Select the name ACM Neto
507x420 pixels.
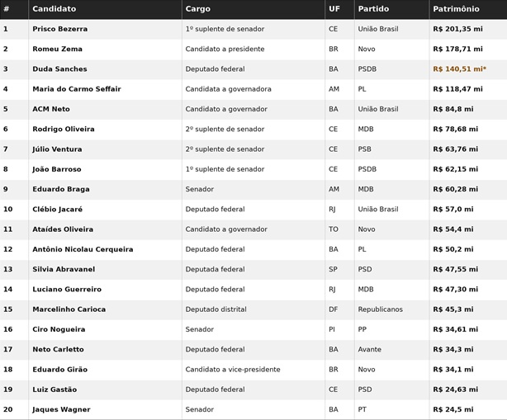(x=51, y=109)
